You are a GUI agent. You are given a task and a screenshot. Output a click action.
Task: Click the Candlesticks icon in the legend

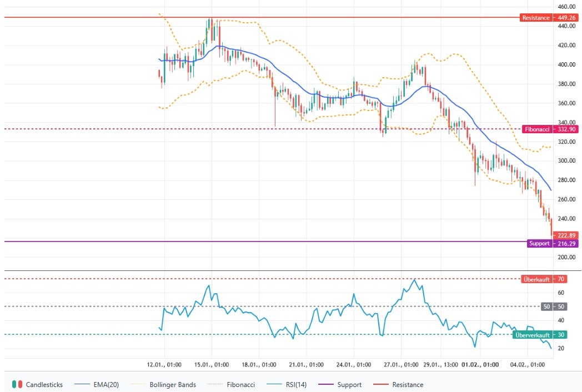coord(18,385)
